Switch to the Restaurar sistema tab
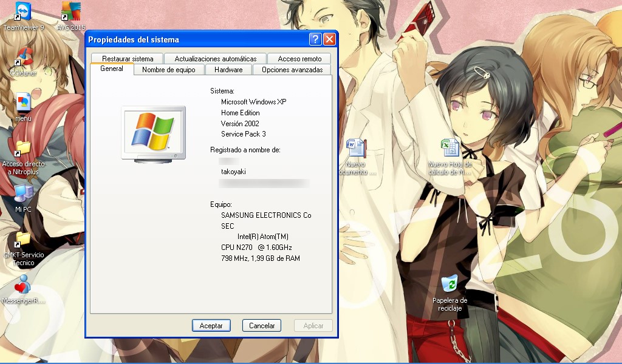 pyautogui.click(x=128, y=59)
